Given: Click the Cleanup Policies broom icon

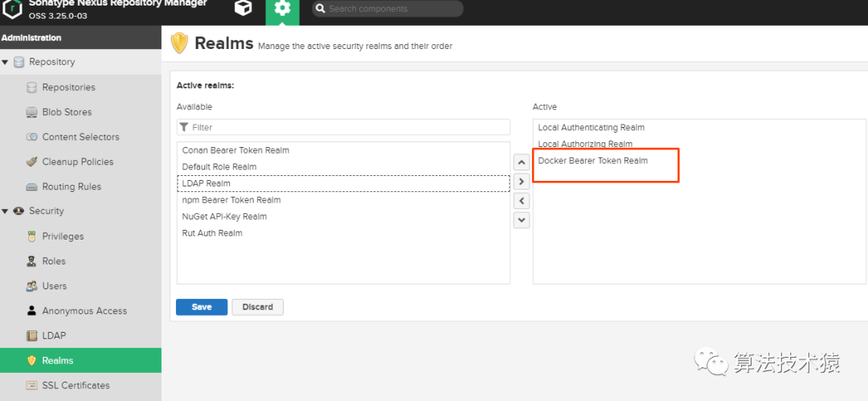Looking at the screenshot, I should pos(32,162).
